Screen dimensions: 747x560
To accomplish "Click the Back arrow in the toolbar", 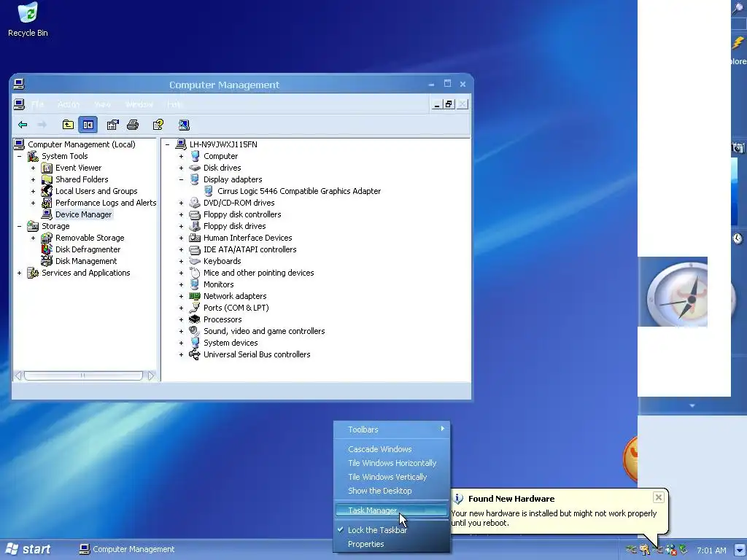I will 23,125.
